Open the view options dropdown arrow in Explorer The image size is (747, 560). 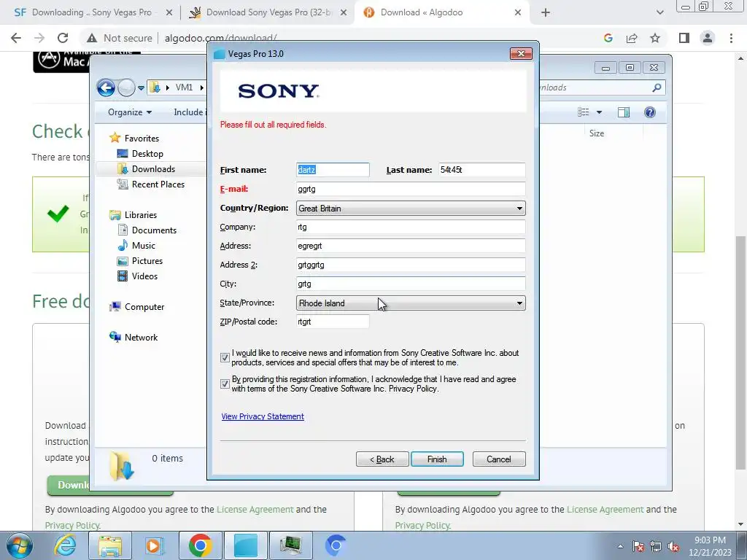click(600, 112)
